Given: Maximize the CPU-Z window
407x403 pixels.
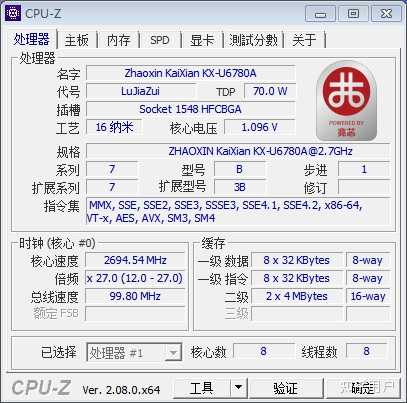Looking at the screenshot, I should click(x=353, y=14).
